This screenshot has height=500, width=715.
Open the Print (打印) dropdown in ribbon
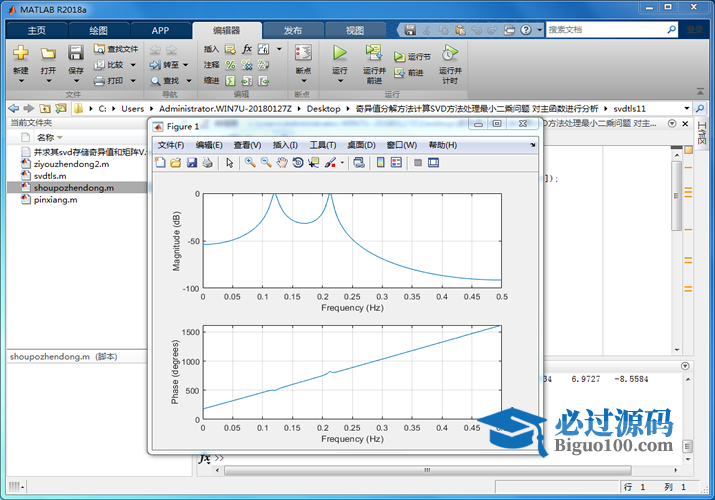point(131,81)
